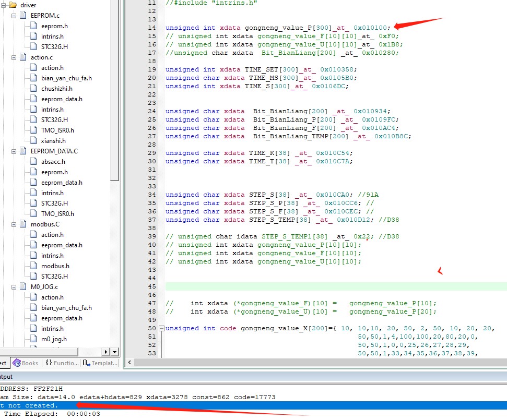
Task: Click the Books tab icon
Action: (x=17, y=363)
